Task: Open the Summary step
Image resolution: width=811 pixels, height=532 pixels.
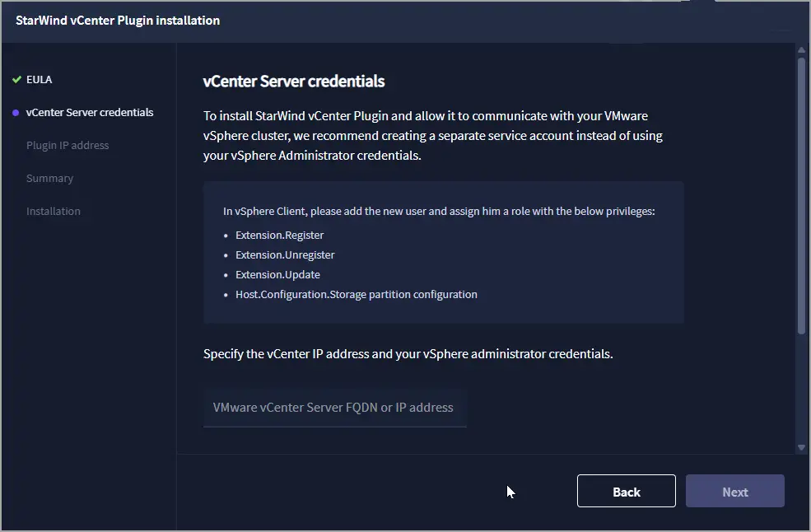Action: point(49,179)
